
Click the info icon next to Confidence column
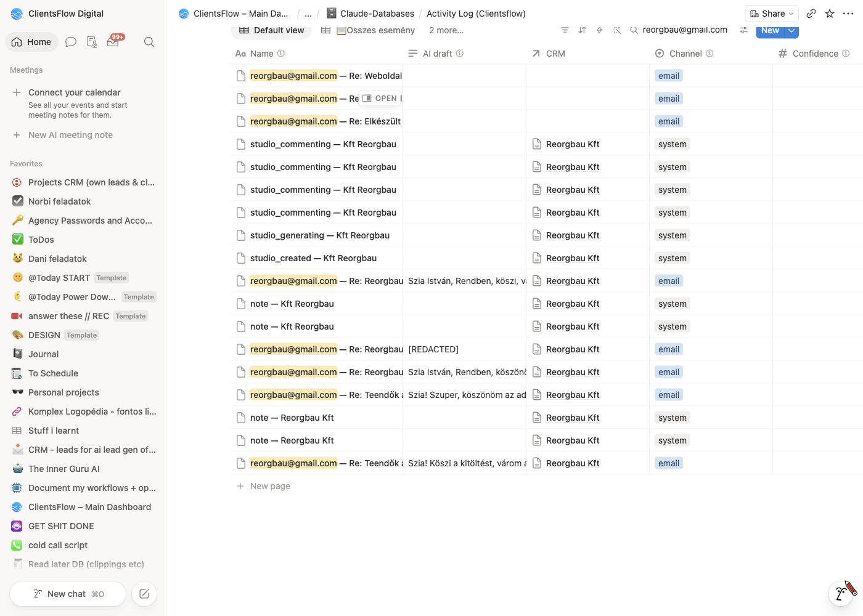coord(846,54)
